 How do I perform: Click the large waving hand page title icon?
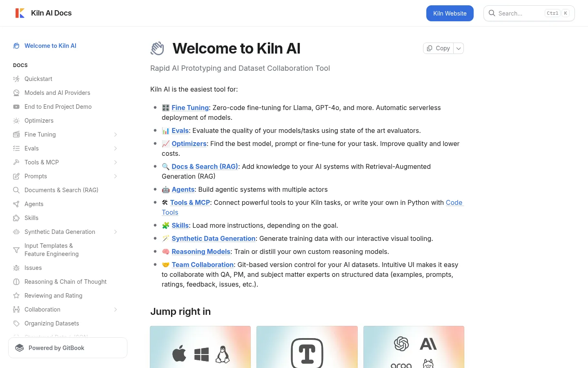158,48
